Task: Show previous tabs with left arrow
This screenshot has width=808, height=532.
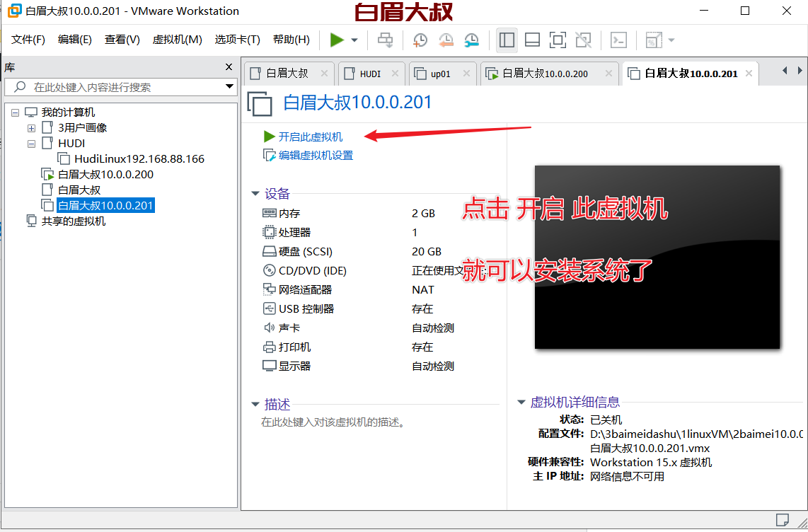Action: click(785, 71)
